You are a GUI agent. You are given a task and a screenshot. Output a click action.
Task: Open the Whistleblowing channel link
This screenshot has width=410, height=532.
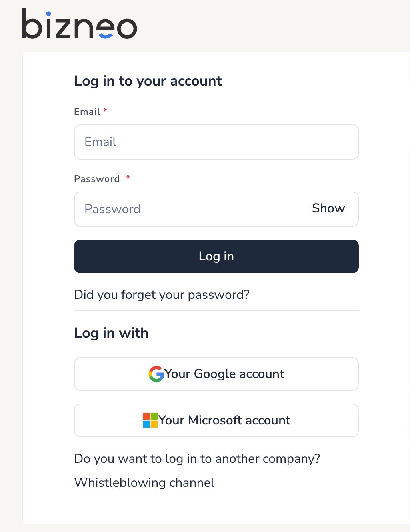coord(144,483)
